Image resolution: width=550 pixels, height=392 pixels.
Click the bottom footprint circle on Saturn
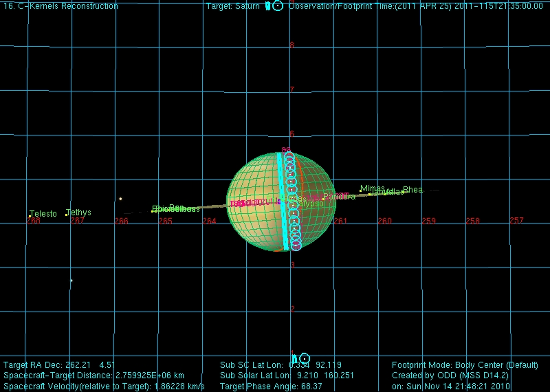[x=296, y=245]
